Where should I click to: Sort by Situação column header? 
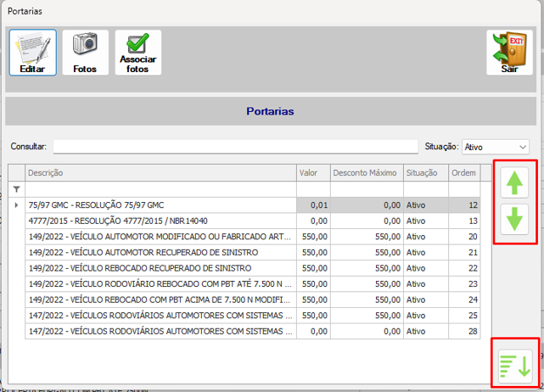coord(426,173)
